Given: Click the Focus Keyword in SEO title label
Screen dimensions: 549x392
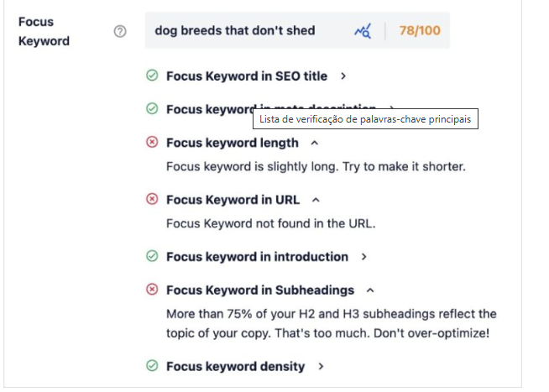Looking at the screenshot, I should [247, 76].
